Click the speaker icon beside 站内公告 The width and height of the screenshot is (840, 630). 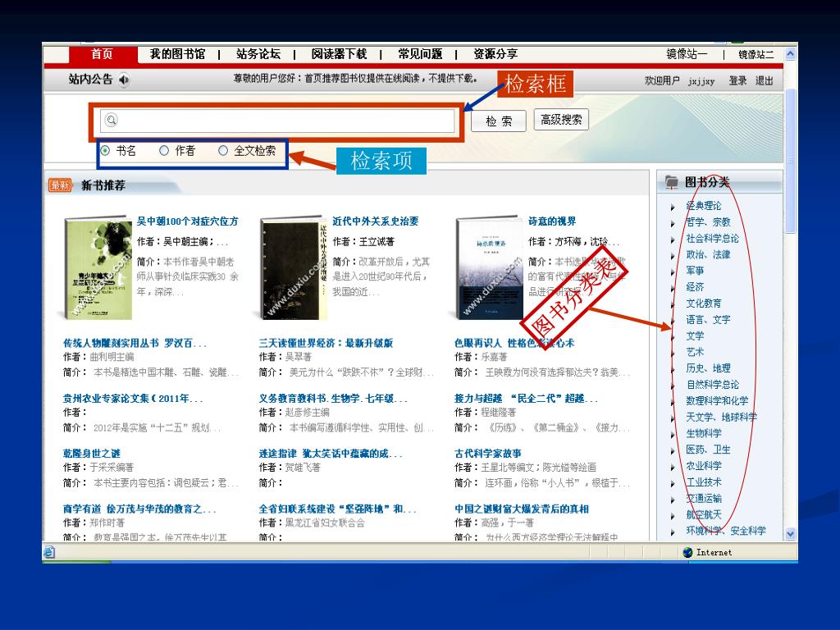pyautogui.click(x=125, y=80)
